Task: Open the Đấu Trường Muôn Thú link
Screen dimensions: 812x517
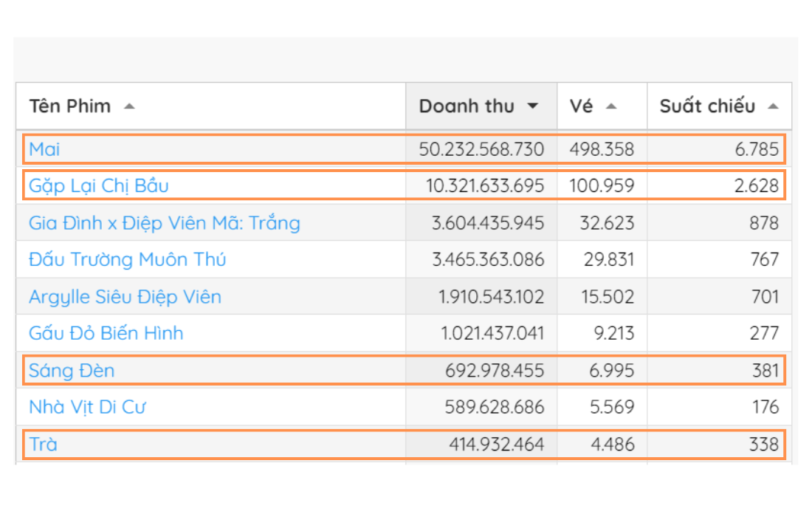Action: pyautogui.click(x=128, y=259)
